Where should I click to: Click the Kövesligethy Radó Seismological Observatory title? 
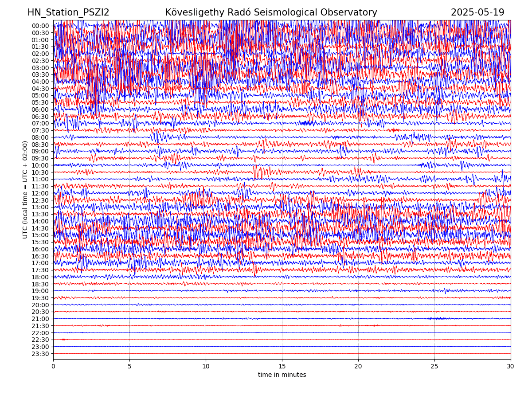point(271,12)
